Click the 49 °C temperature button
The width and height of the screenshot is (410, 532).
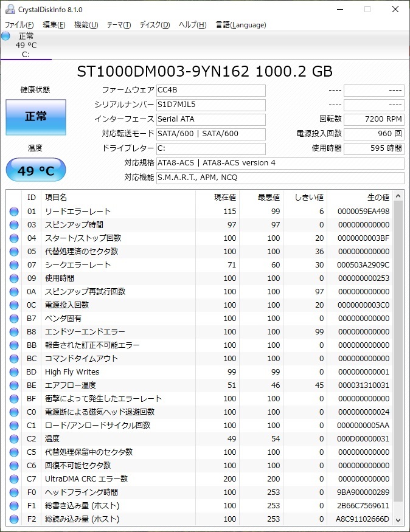pyautogui.click(x=36, y=170)
